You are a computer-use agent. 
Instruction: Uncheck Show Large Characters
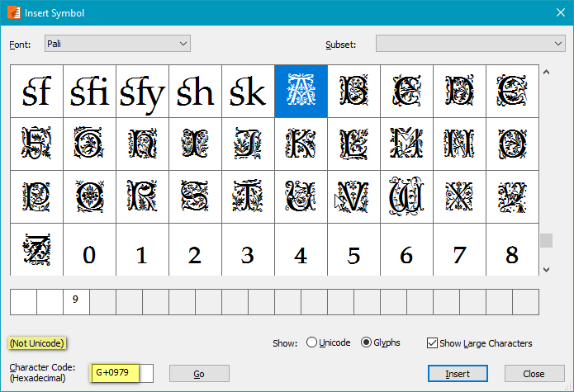click(479, 343)
